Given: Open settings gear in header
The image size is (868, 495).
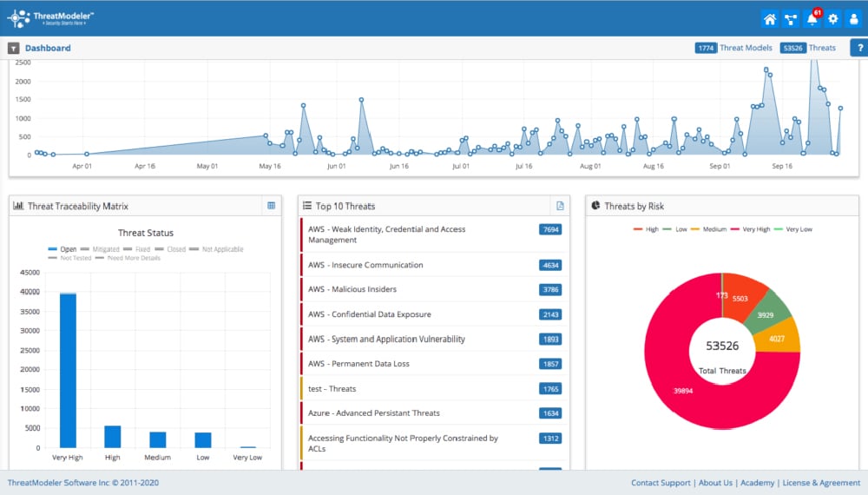Looking at the screenshot, I should [x=832, y=19].
